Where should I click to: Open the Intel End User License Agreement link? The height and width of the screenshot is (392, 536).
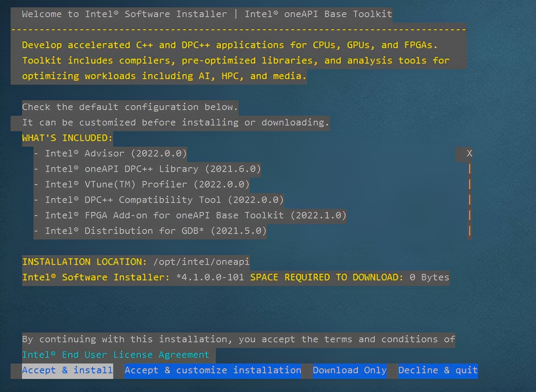(116, 355)
